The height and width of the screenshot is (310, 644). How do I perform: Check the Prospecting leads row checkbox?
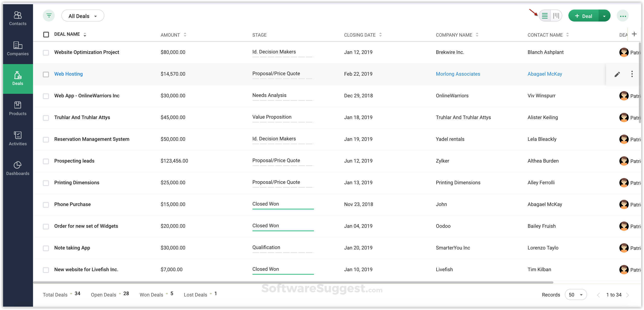coord(46,161)
